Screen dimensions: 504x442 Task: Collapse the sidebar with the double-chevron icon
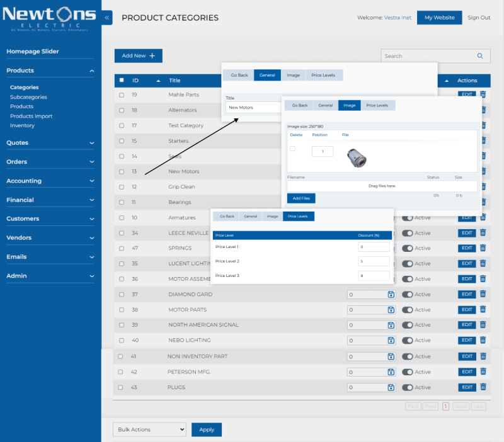(x=107, y=18)
